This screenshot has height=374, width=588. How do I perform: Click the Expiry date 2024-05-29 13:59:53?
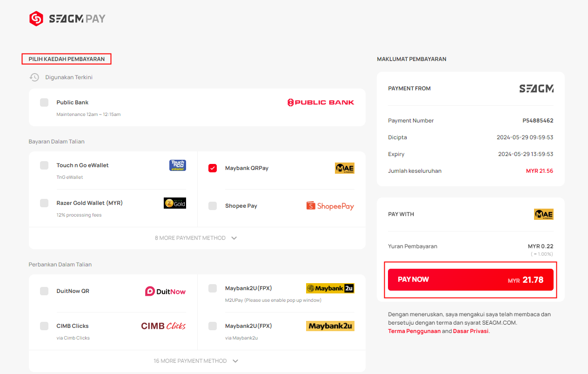click(526, 154)
